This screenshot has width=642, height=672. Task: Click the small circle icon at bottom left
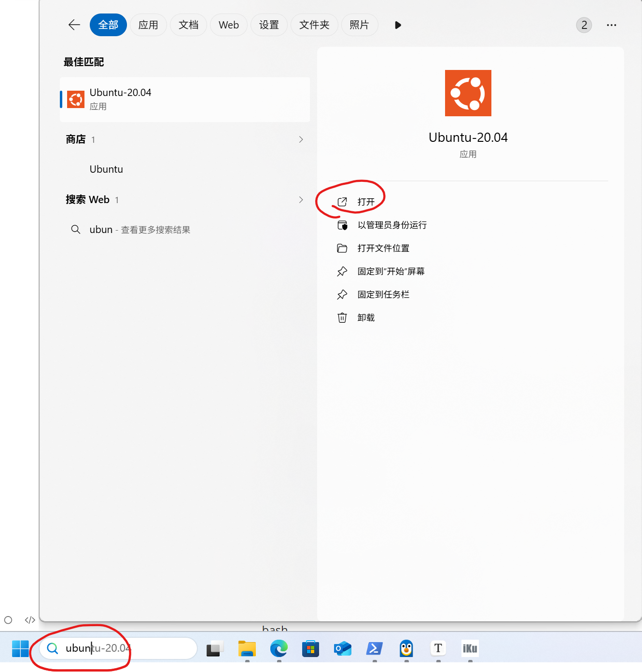(8, 620)
